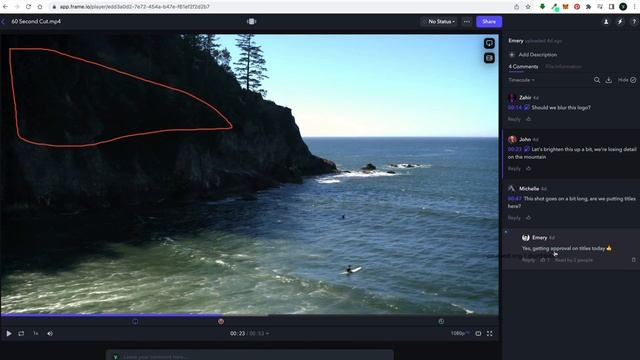This screenshot has height=360, width=640.
Task: Go back using the arrow beside filename
Action: [4, 21]
